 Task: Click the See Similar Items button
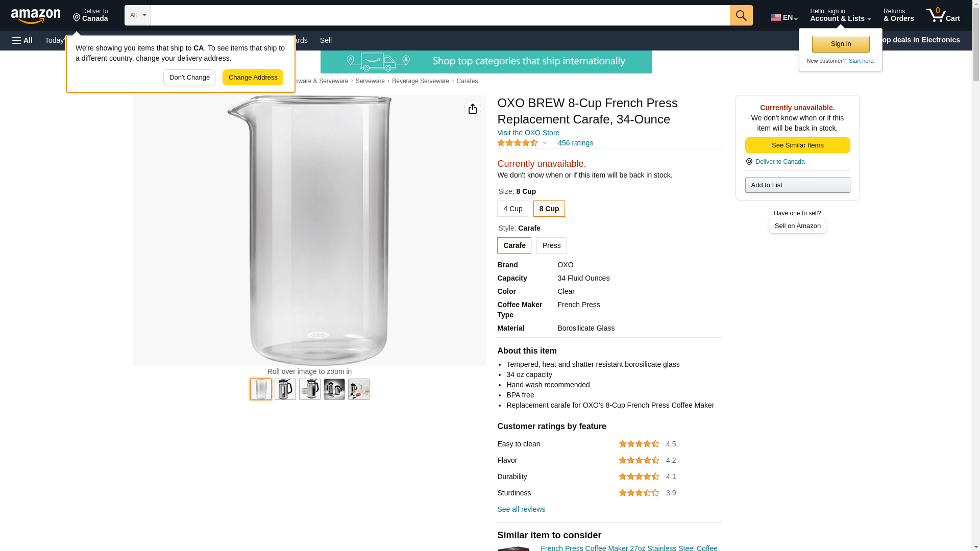797,145
